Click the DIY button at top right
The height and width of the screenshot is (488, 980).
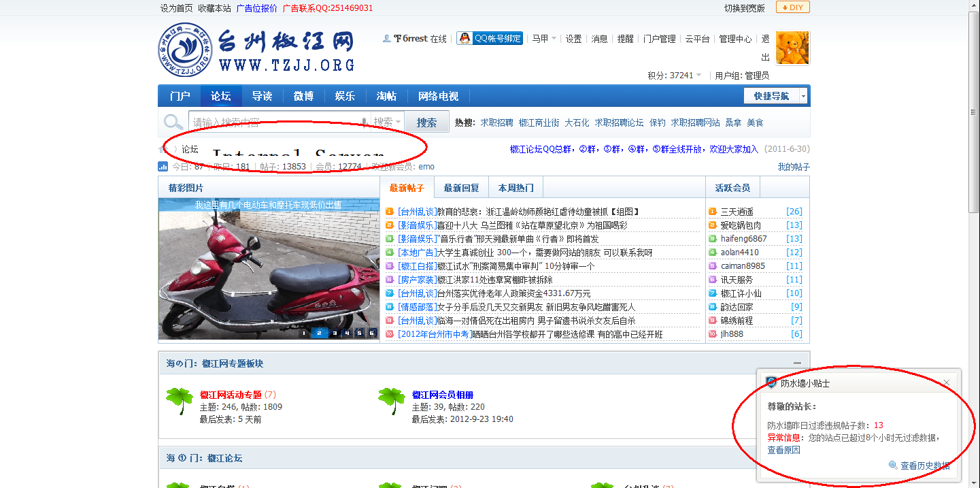tap(793, 7)
